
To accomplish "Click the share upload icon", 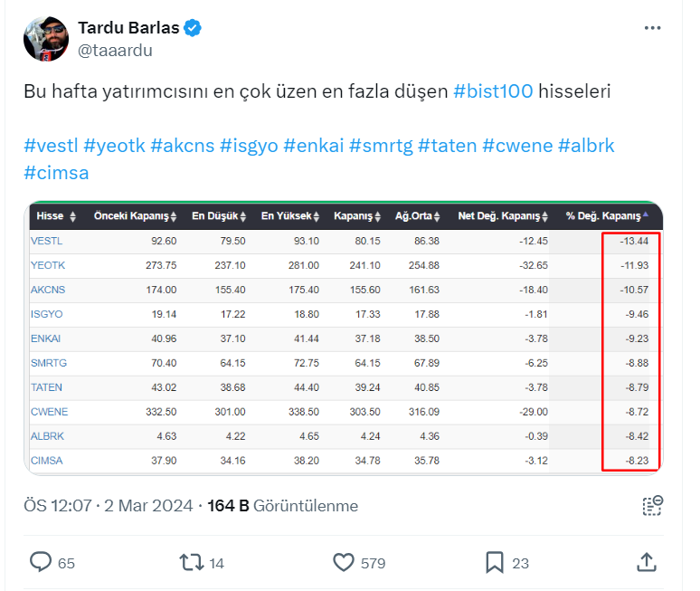I will tap(646, 562).
